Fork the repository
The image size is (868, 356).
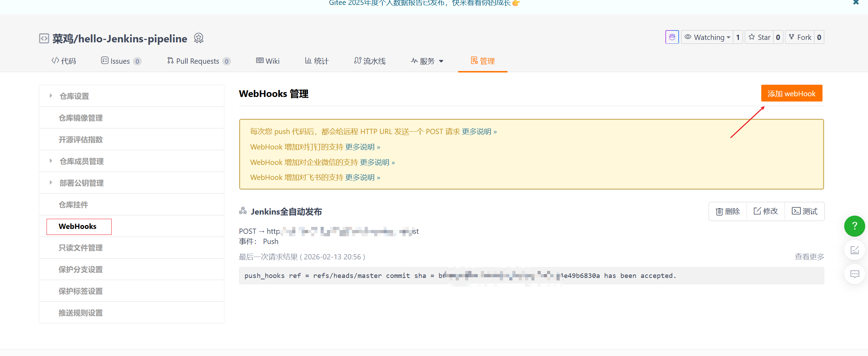click(800, 37)
